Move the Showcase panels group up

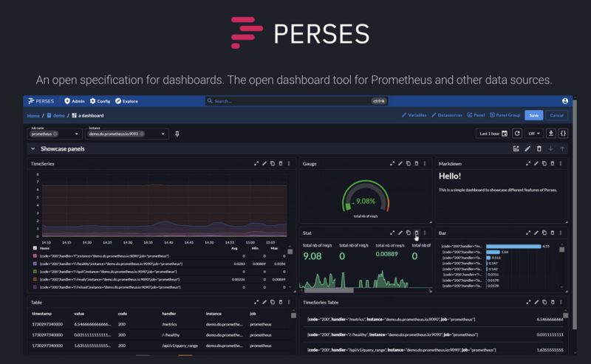pos(562,149)
